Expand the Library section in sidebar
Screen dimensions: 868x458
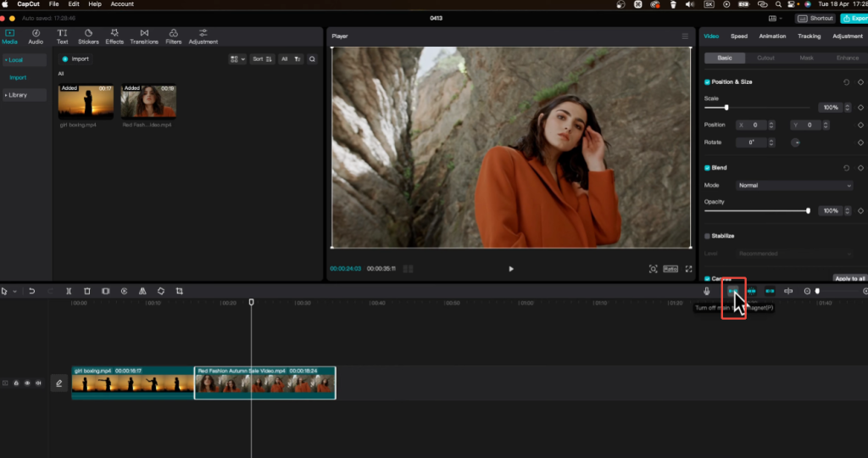point(17,95)
